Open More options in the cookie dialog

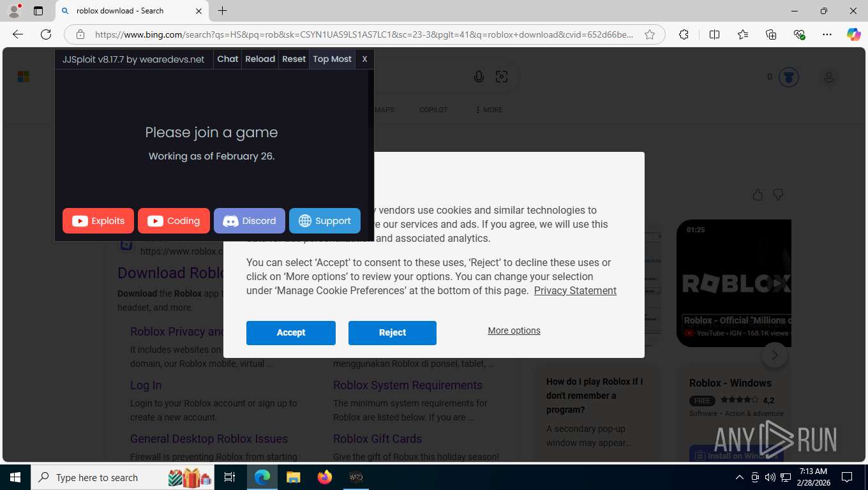[x=514, y=330]
